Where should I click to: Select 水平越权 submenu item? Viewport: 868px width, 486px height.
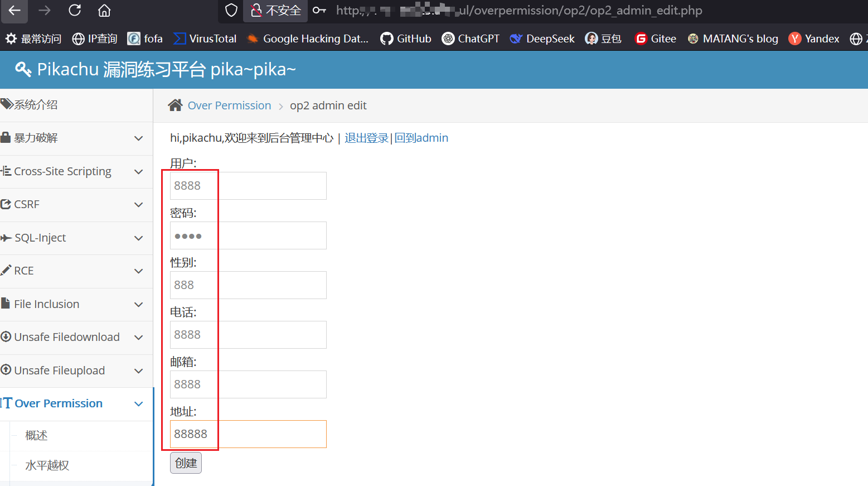tap(47, 465)
